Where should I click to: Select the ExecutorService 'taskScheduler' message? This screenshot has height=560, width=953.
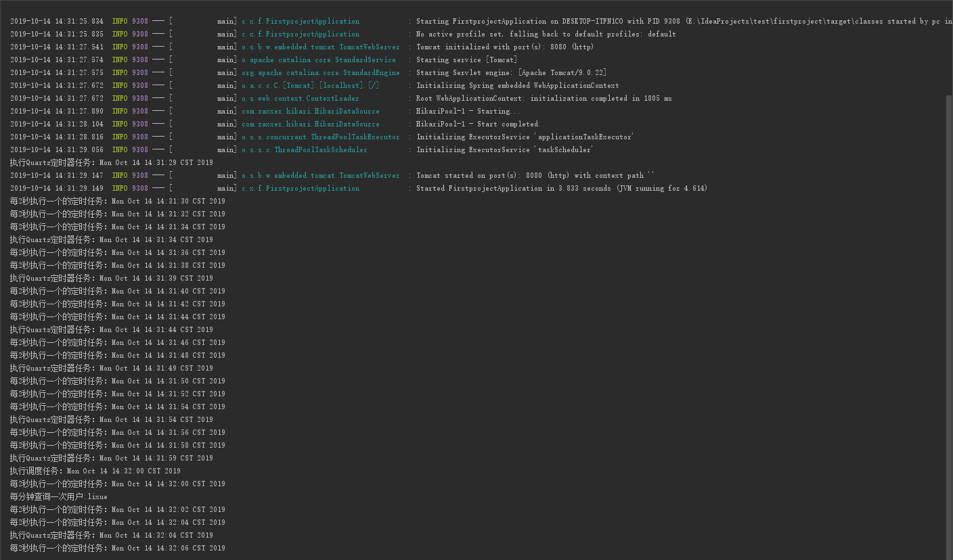click(x=505, y=150)
